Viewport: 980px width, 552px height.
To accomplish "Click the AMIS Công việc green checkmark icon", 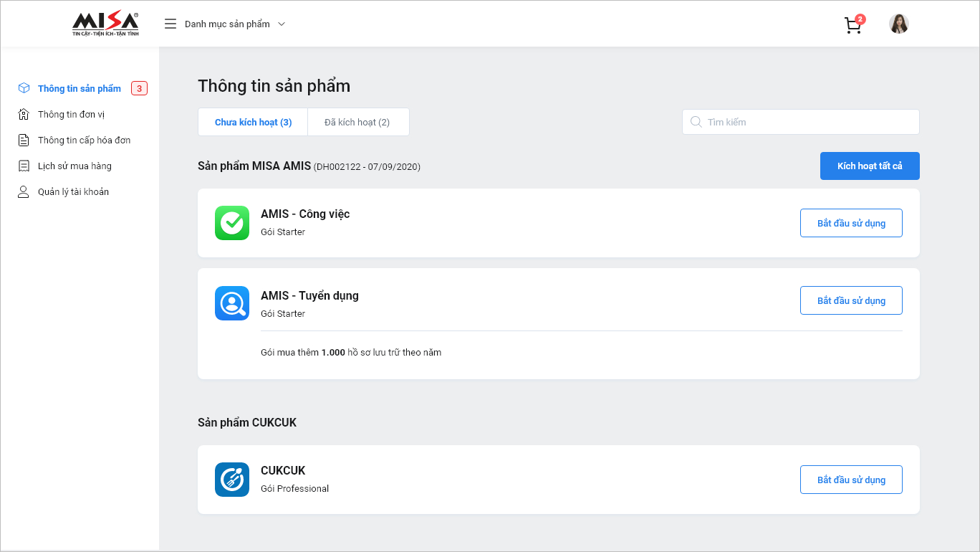I will [x=232, y=223].
